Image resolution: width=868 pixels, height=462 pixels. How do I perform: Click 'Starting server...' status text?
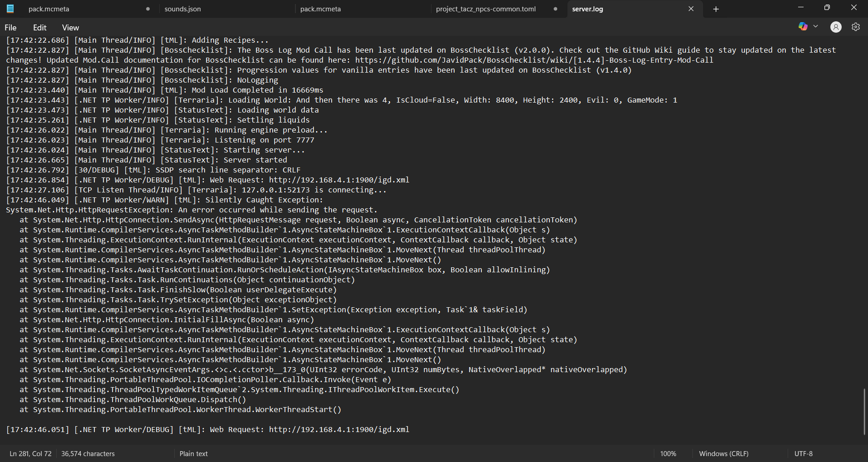pos(264,150)
